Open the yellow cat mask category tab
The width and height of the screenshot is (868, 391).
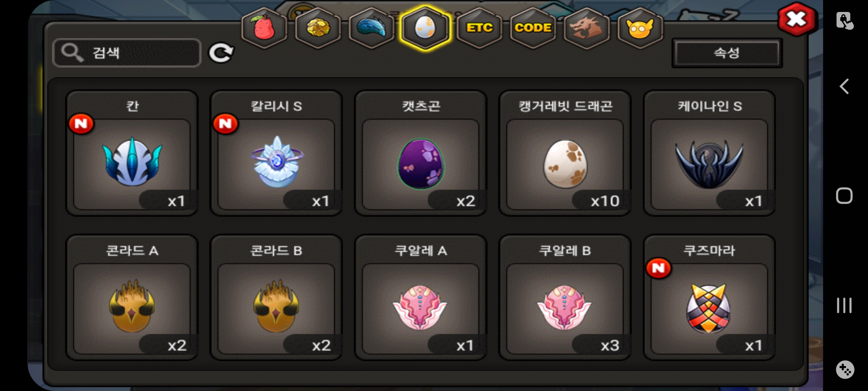click(640, 28)
